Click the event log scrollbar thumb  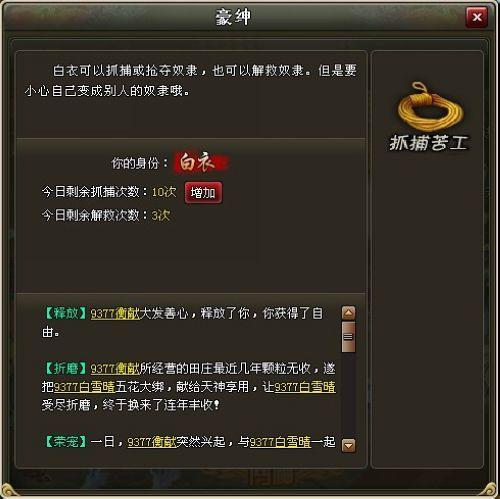(348, 337)
